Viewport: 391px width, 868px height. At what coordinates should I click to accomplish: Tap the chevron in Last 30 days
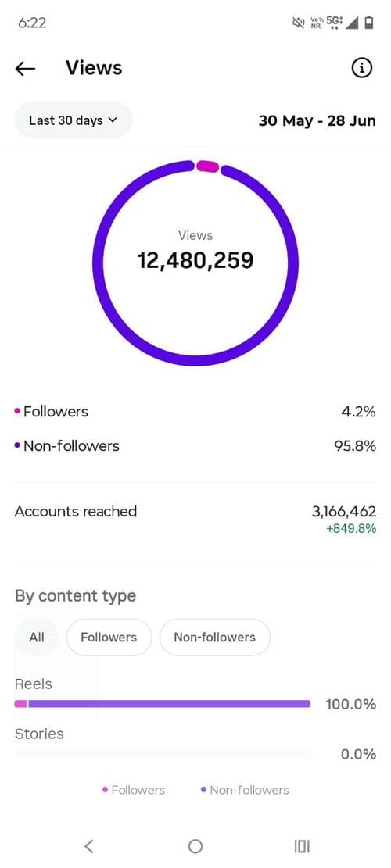(113, 120)
